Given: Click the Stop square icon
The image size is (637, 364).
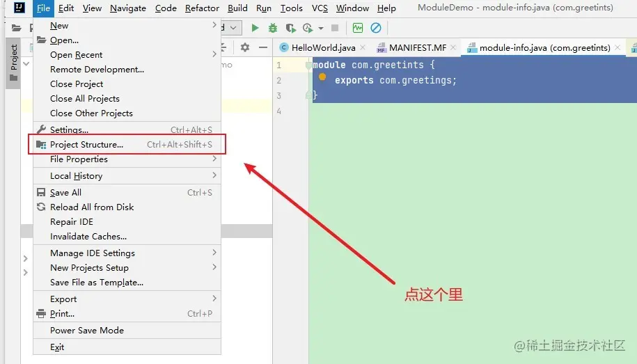Looking at the screenshot, I should tap(335, 28).
